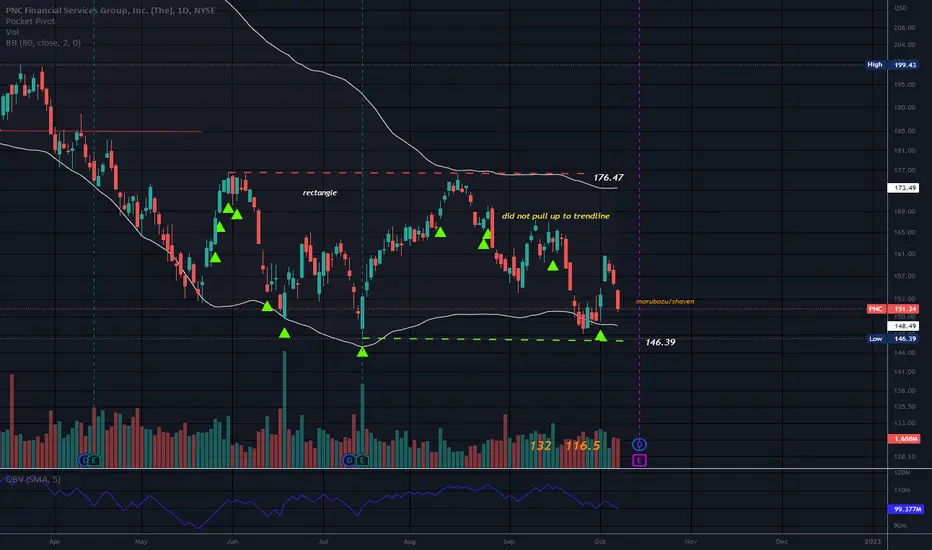
Task: Select the green pivot triangle below the July low
Action: [362, 352]
